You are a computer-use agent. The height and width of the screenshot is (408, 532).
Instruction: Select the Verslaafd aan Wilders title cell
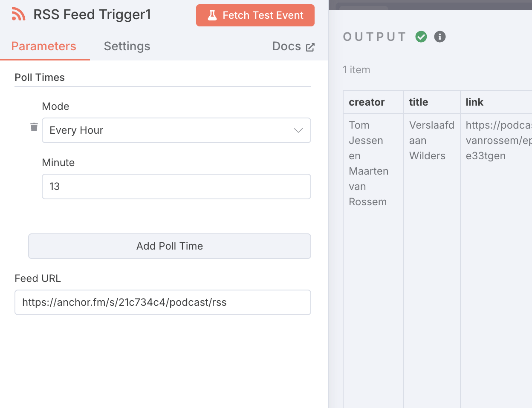pyautogui.click(x=431, y=141)
